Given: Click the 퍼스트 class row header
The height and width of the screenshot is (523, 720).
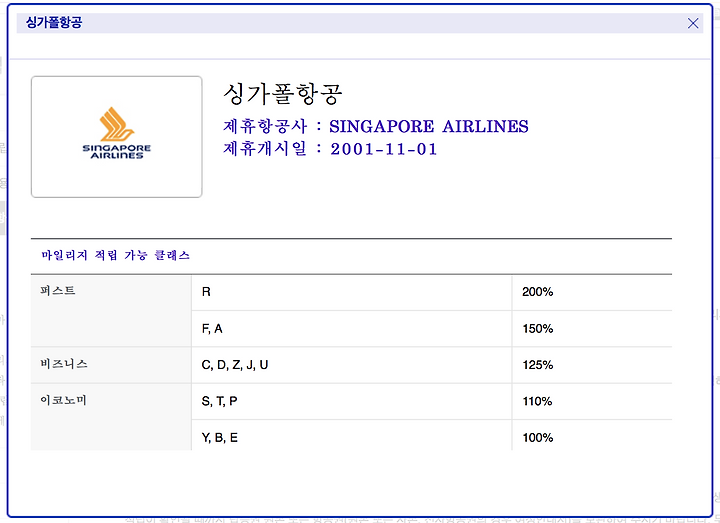Looking at the screenshot, I should pyautogui.click(x=111, y=310).
